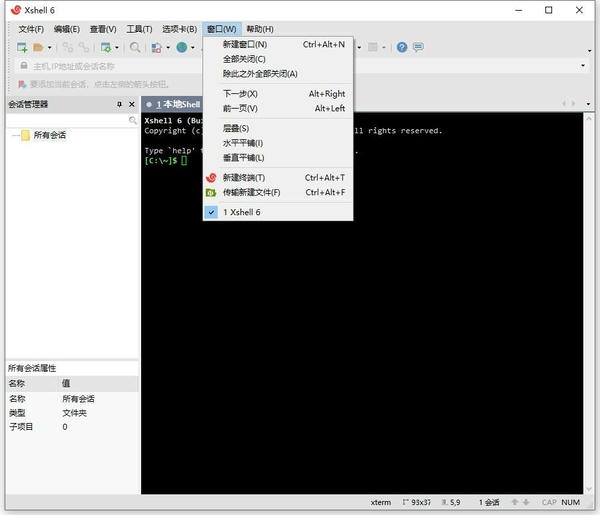Toggle the checked 1 Xshell 6 window entry

click(x=278, y=212)
